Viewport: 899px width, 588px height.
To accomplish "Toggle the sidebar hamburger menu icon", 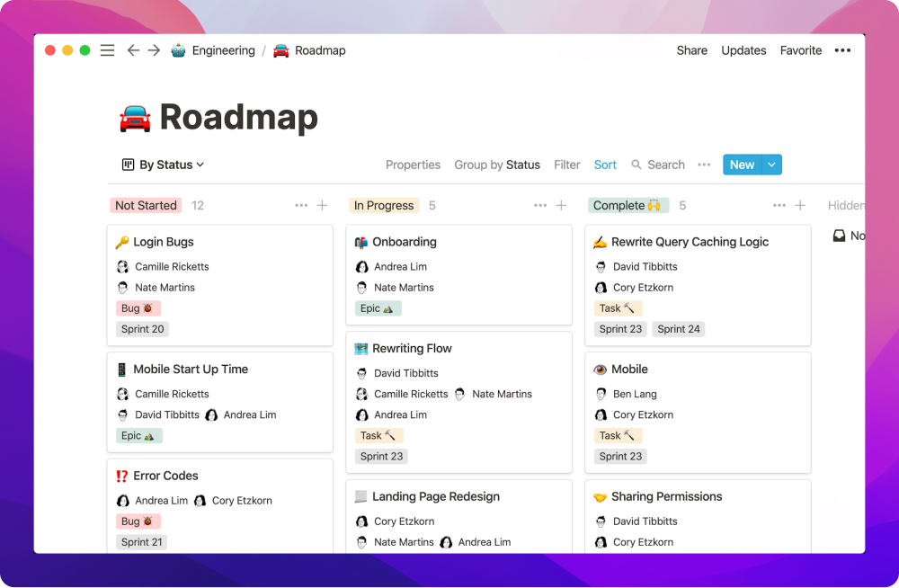I will (107, 50).
